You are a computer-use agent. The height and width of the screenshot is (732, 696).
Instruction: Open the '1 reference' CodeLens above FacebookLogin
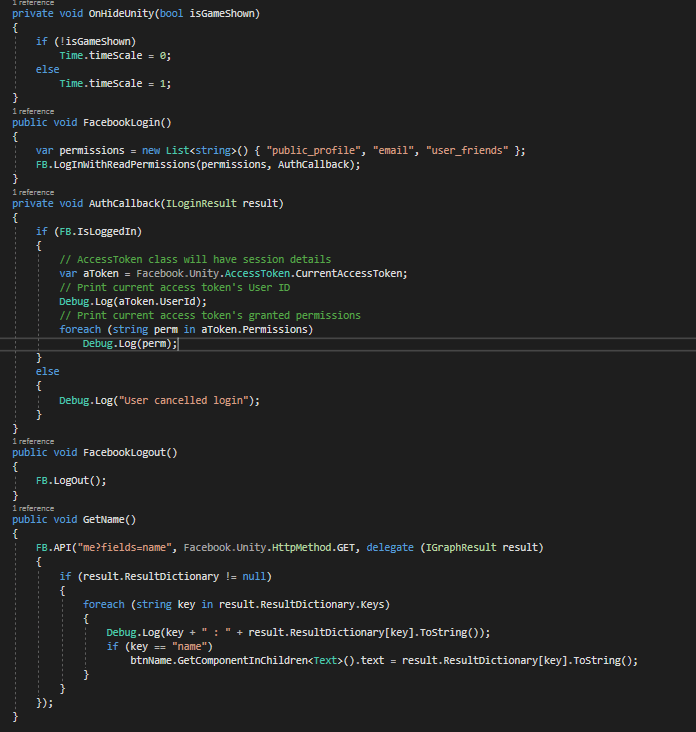(x=33, y=111)
